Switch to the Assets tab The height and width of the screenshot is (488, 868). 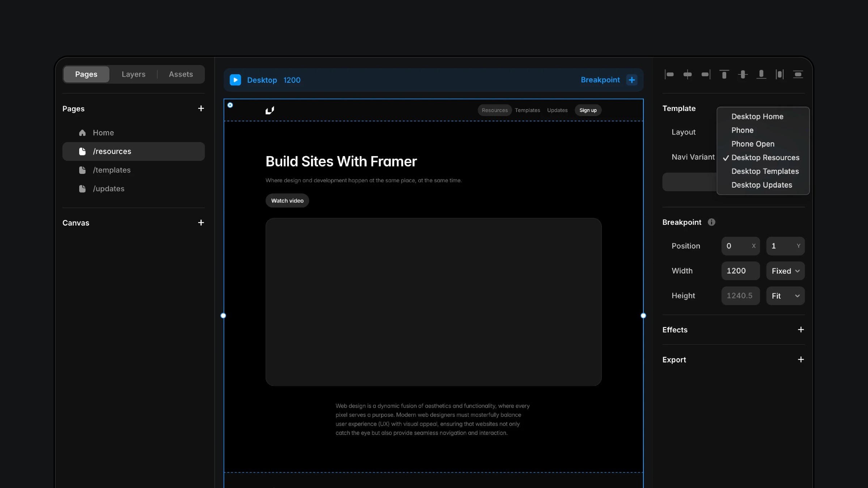tap(181, 74)
